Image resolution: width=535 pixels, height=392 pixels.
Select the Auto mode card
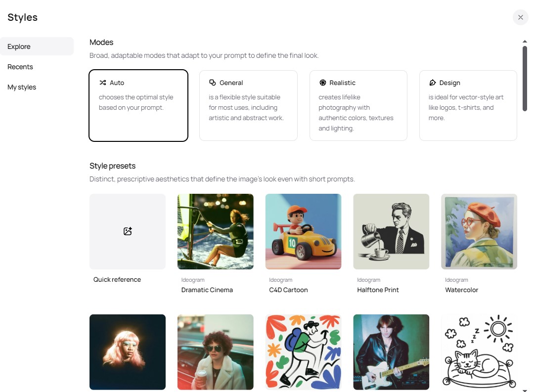click(138, 105)
